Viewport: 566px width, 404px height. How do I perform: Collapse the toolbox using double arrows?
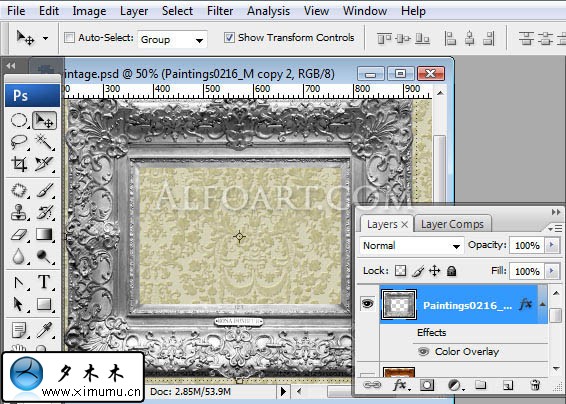pyautogui.click(x=11, y=66)
